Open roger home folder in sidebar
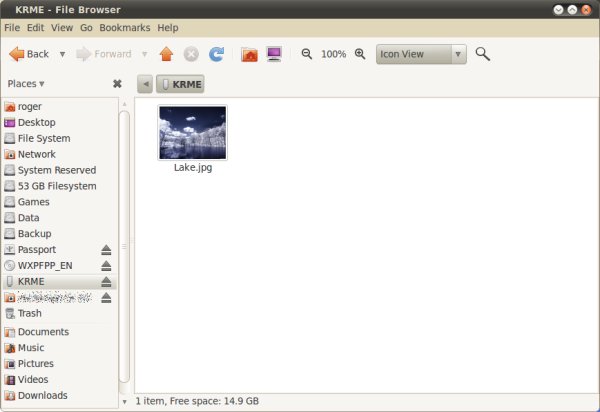 coord(60,106)
